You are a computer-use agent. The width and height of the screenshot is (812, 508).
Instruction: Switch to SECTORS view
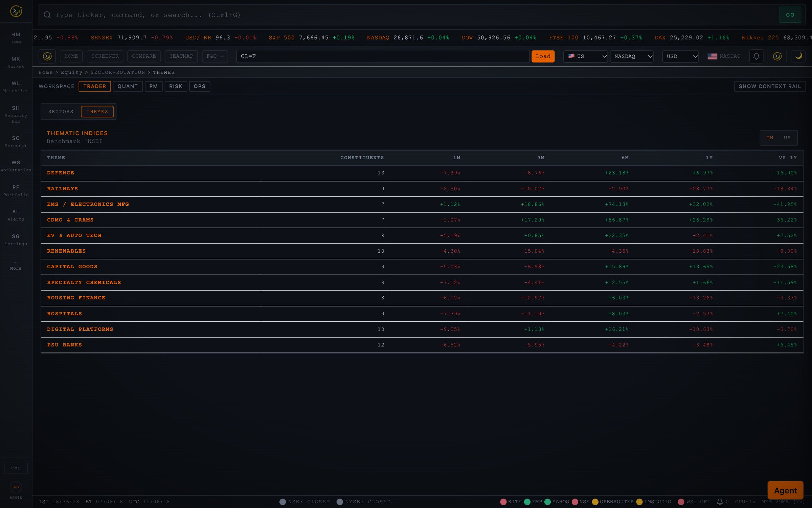tap(61, 112)
